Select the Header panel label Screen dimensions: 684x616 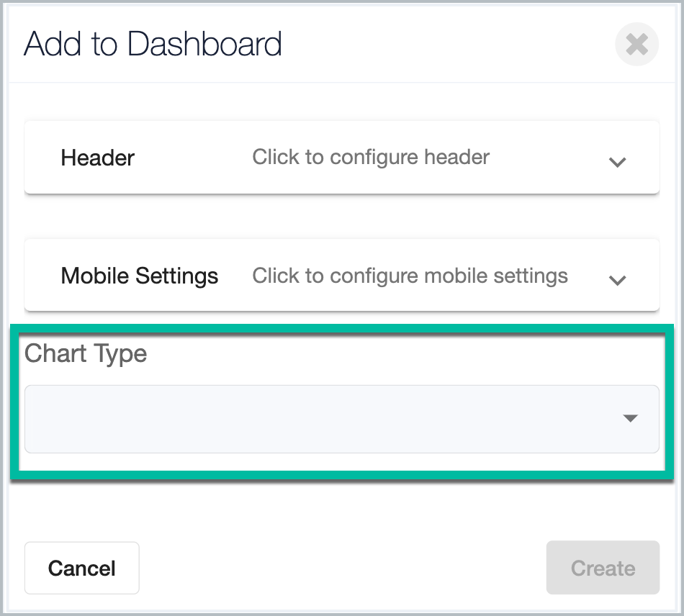98,158
